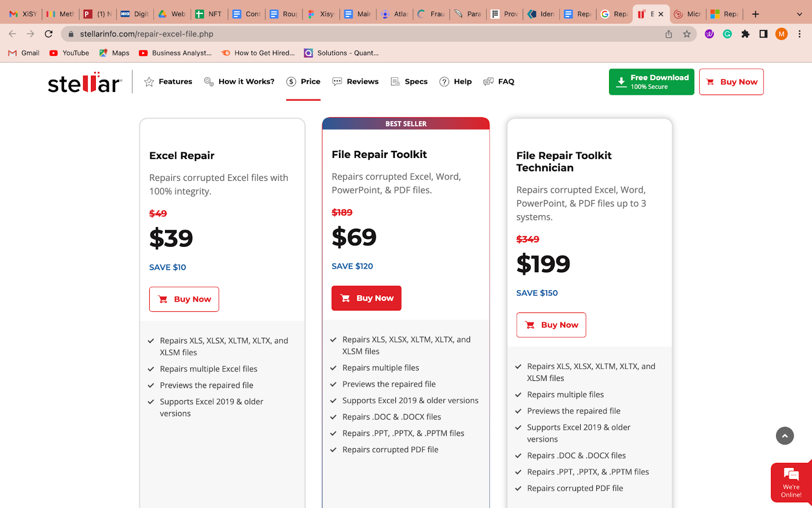Open the YouTube bookmark

(x=69, y=53)
